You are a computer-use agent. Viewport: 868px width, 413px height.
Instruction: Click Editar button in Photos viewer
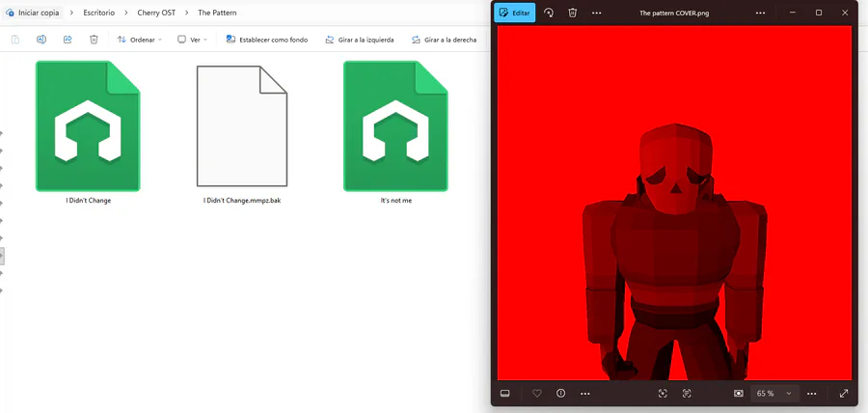[515, 13]
